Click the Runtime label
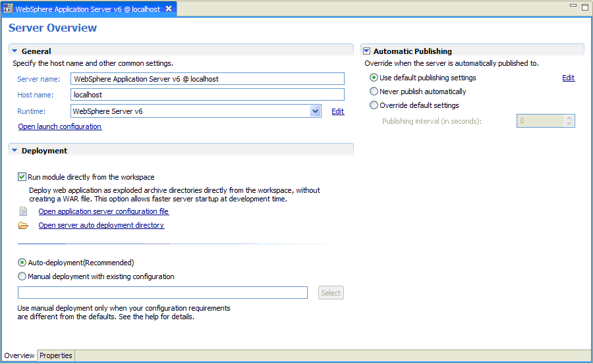This screenshot has width=593, height=364. pyautogui.click(x=32, y=111)
